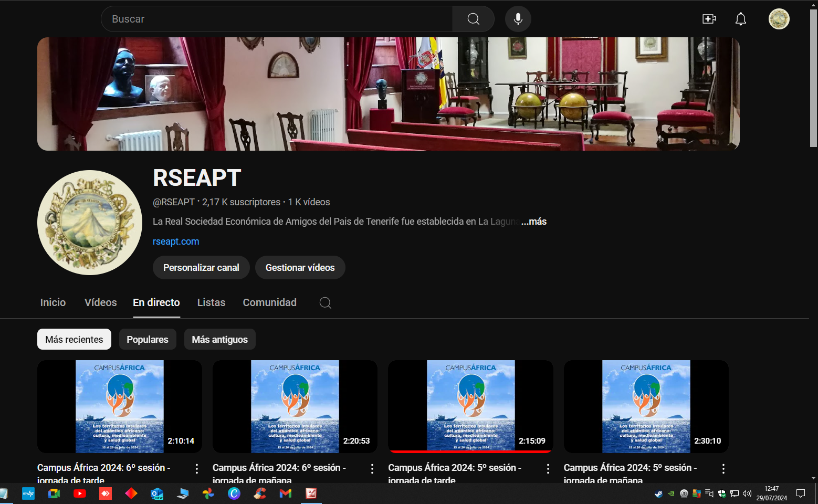Open volume speaker tray icon
This screenshot has height=504, width=818.
747,493
